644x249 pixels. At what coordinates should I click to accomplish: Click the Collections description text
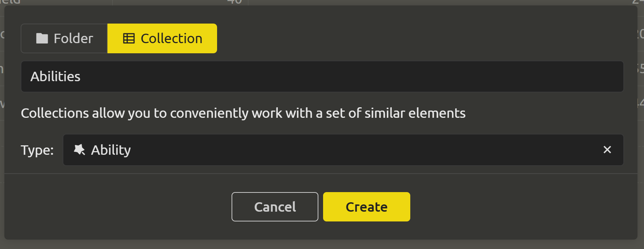(x=243, y=113)
